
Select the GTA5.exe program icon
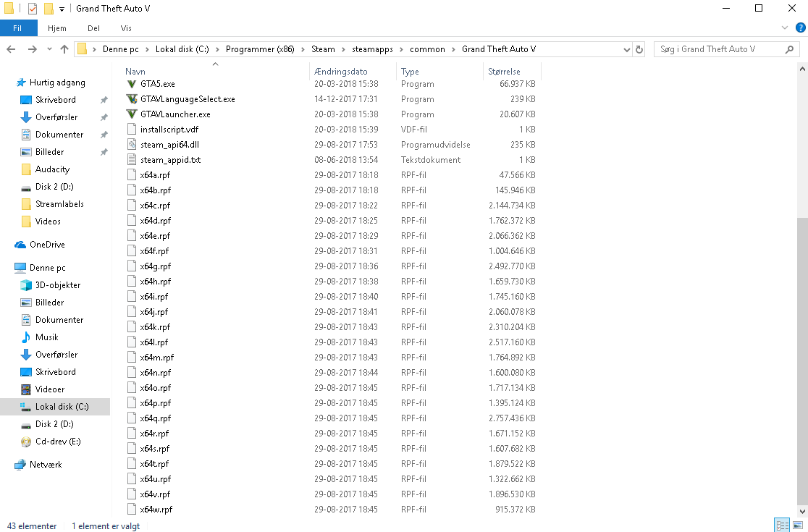click(132, 84)
